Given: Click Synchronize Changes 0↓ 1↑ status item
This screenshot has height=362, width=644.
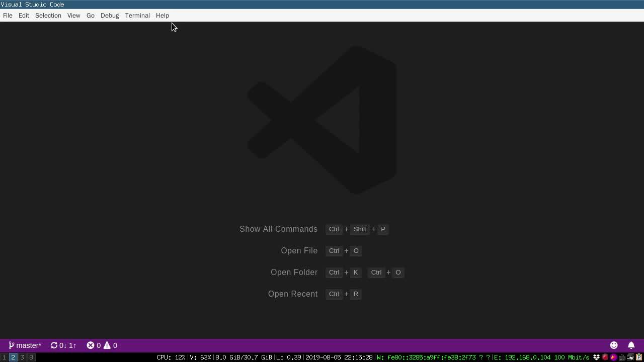Looking at the screenshot, I should (63, 345).
